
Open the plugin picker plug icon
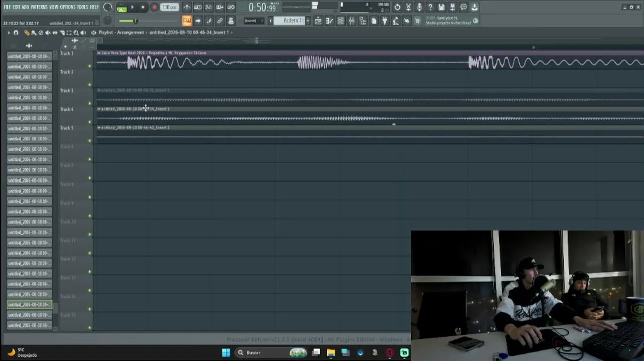point(384,21)
